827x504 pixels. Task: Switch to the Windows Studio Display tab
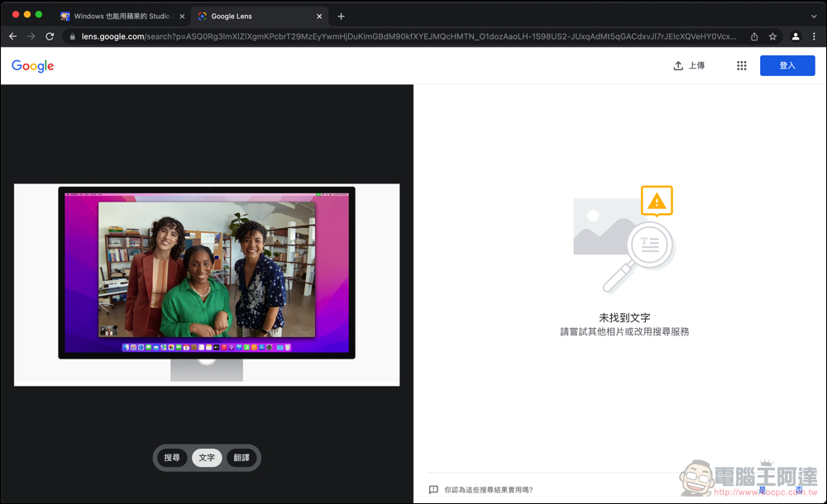click(122, 17)
